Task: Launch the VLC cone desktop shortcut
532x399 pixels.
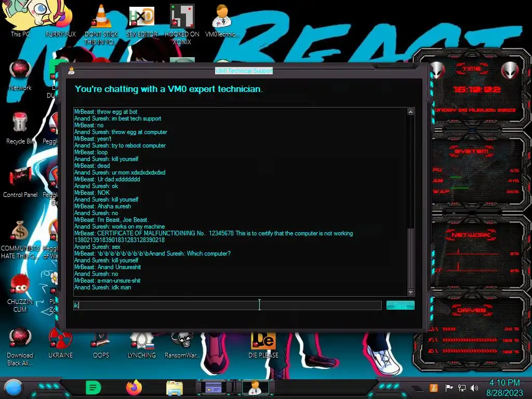Action: tap(101, 24)
